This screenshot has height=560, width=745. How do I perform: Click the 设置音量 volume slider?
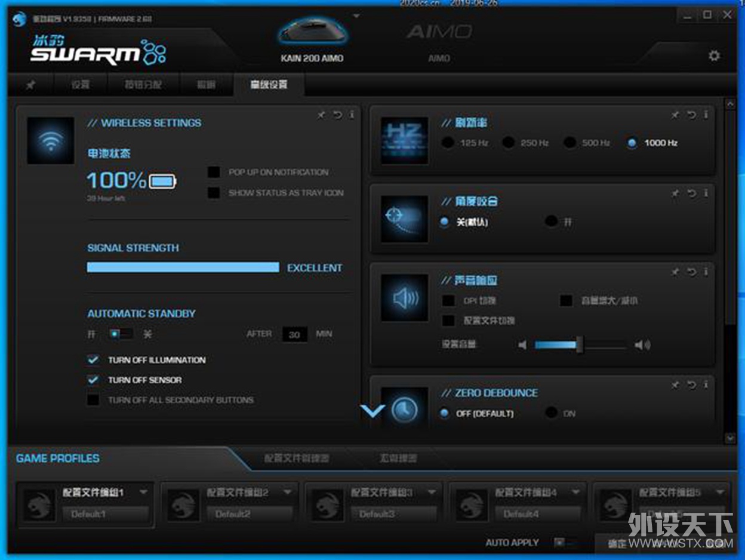580,345
